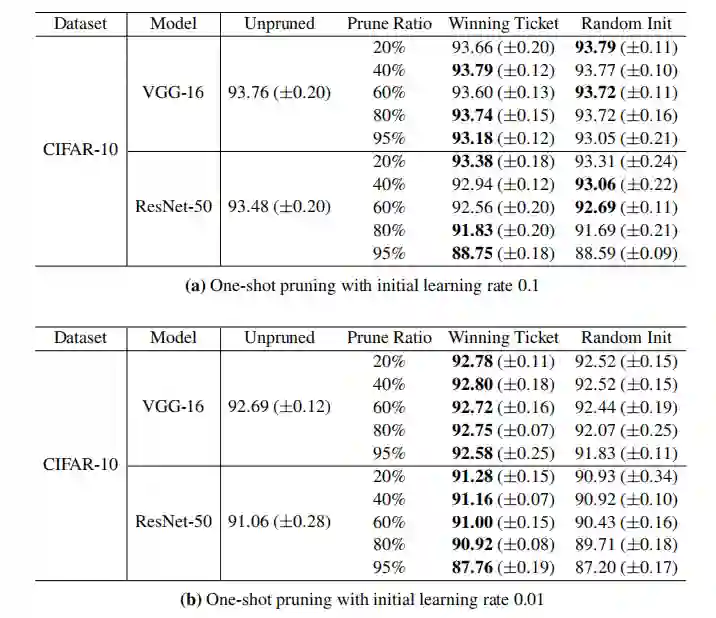Screen dimensions: 716x618
Task: Select the CIFAR-10 label in table (b)
Action: click(x=80, y=464)
